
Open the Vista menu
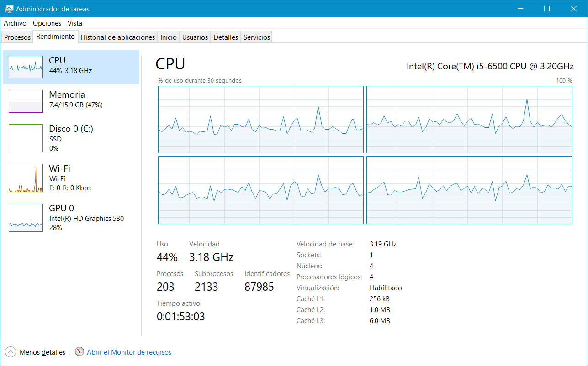[75, 23]
